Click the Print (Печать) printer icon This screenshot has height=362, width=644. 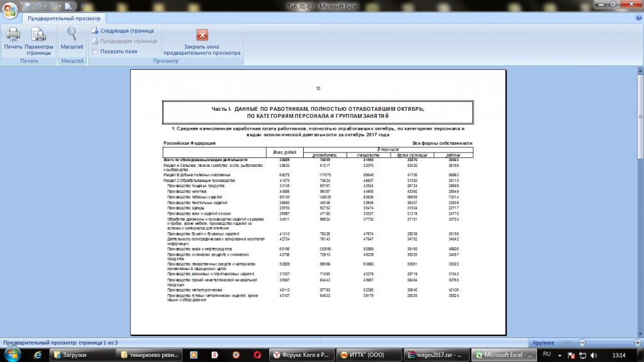pyautogui.click(x=13, y=35)
